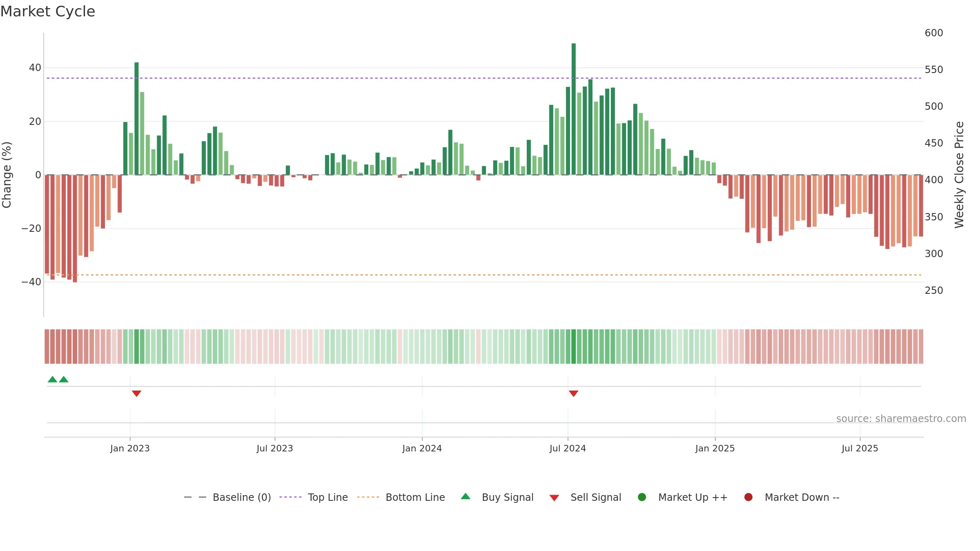
Task: Click the second green buy signal triangle
Action: 64,379
